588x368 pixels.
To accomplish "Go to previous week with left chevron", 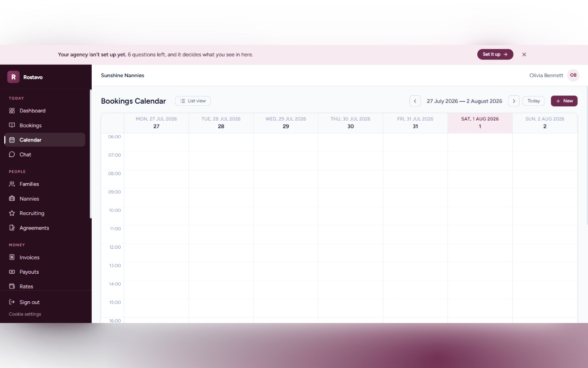I will (415, 101).
